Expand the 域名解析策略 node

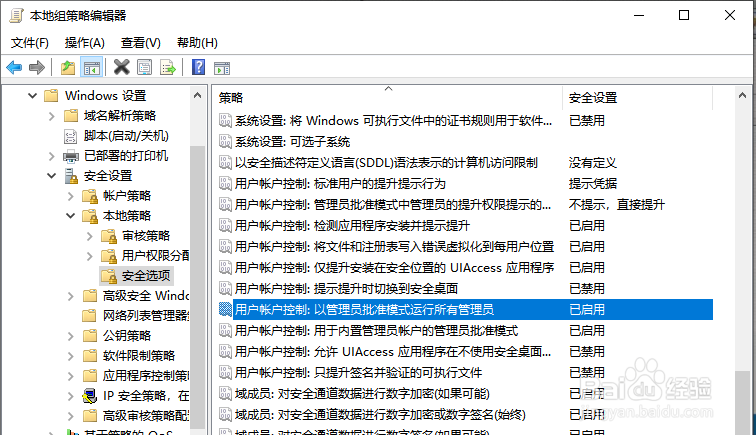[52, 116]
